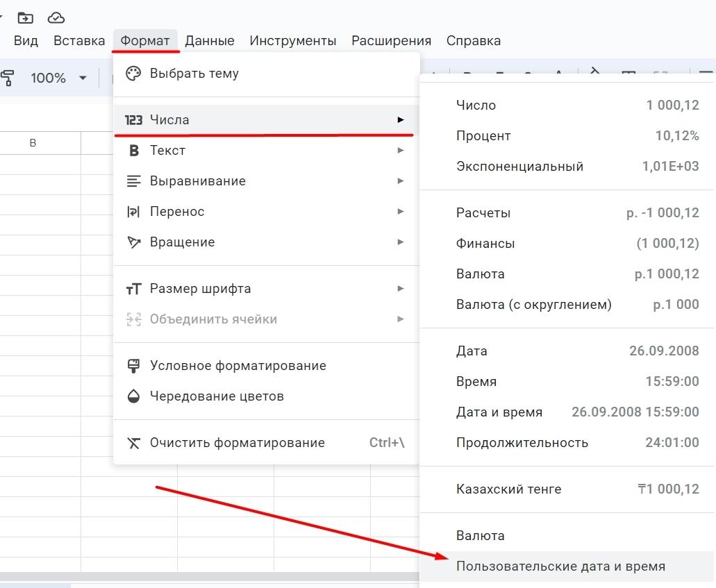Click the rotation icon next to Вращение

tap(133, 242)
